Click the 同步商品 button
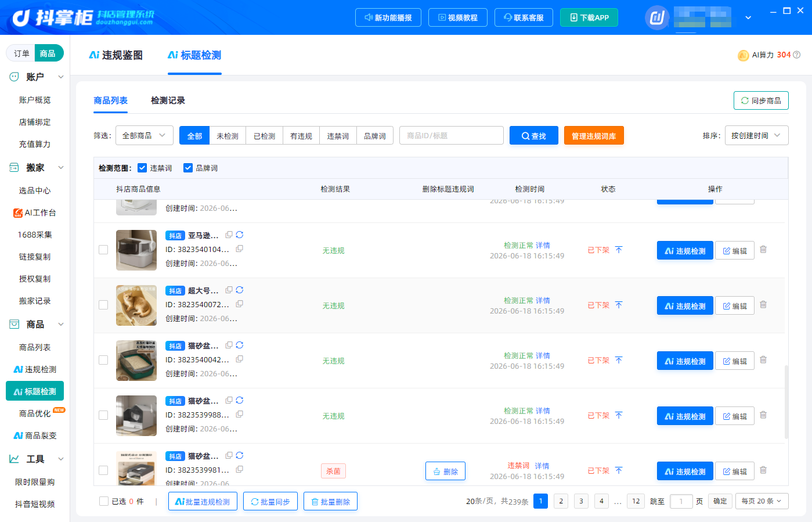Viewport: 812px width, 522px height. pyautogui.click(x=761, y=100)
